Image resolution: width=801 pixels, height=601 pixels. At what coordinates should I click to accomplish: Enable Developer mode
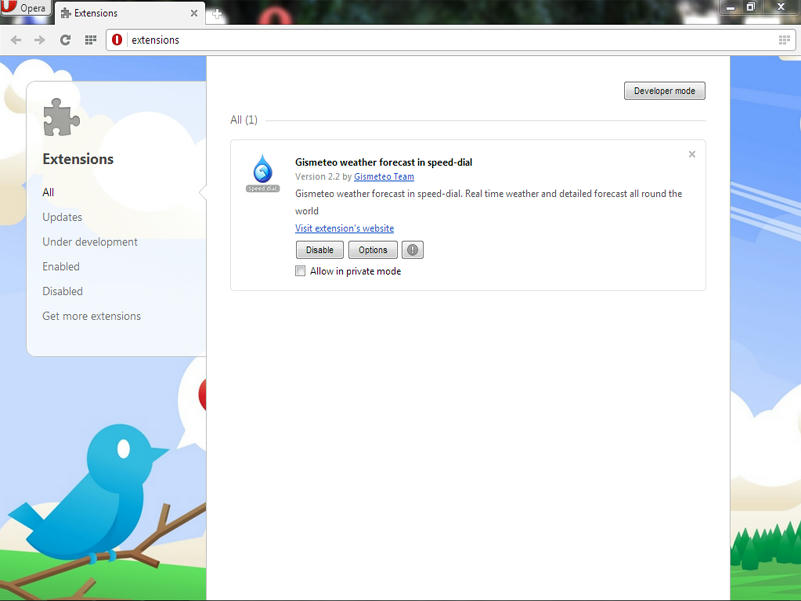pyautogui.click(x=665, y=91)
